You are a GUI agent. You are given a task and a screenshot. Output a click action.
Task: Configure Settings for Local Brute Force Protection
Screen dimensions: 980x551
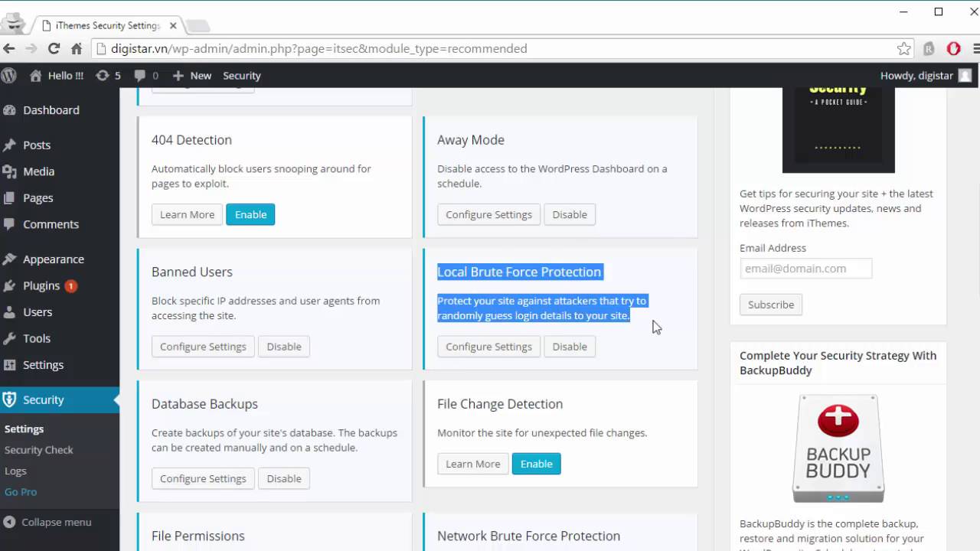click(488, 347)
